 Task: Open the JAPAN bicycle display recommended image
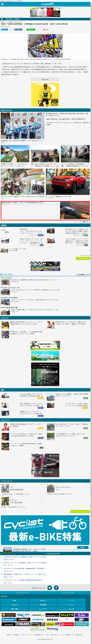22,182
